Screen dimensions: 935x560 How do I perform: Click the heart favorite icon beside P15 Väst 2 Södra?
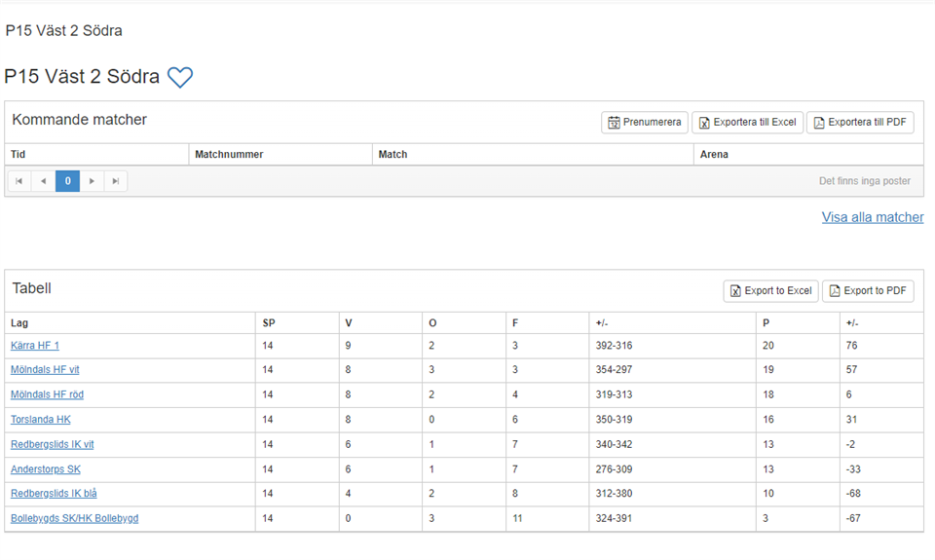(x=180, y=78)
